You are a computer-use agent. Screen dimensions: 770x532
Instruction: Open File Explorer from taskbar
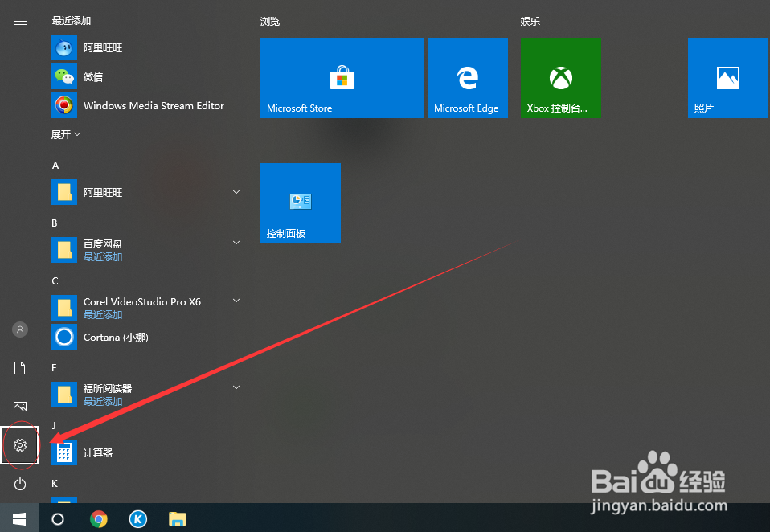[178, 519]
